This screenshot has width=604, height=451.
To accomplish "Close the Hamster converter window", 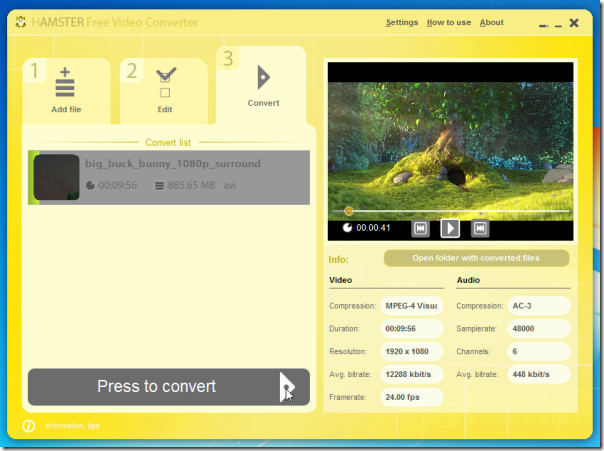I will click(x=574, y=23).
